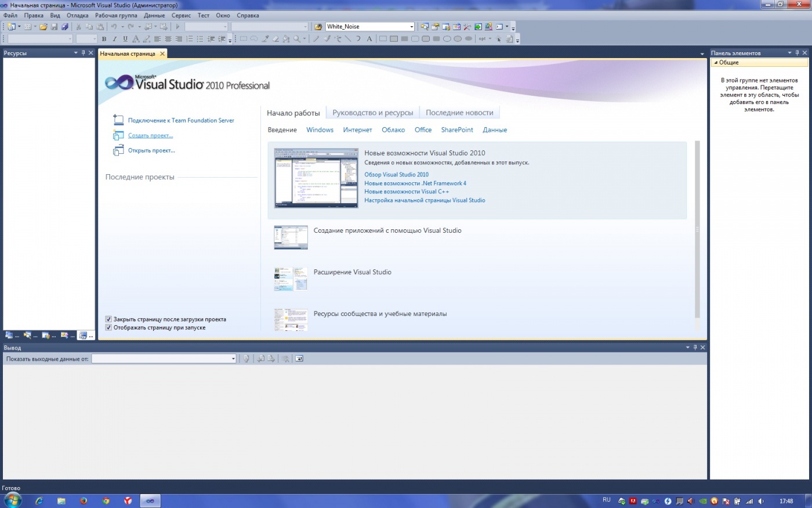Click the Align Left text icon
The image size is (812, 508).
[x=157, y=39]
